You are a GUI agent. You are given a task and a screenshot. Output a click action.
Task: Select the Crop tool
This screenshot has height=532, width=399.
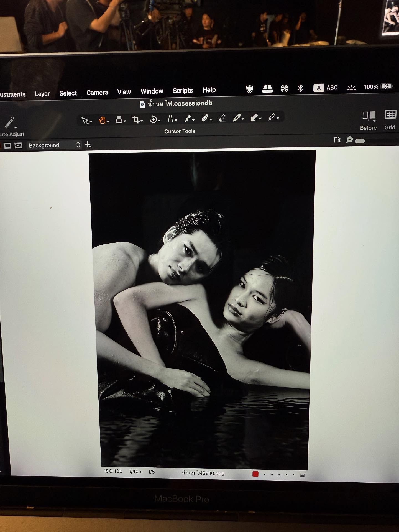[136, 120]
